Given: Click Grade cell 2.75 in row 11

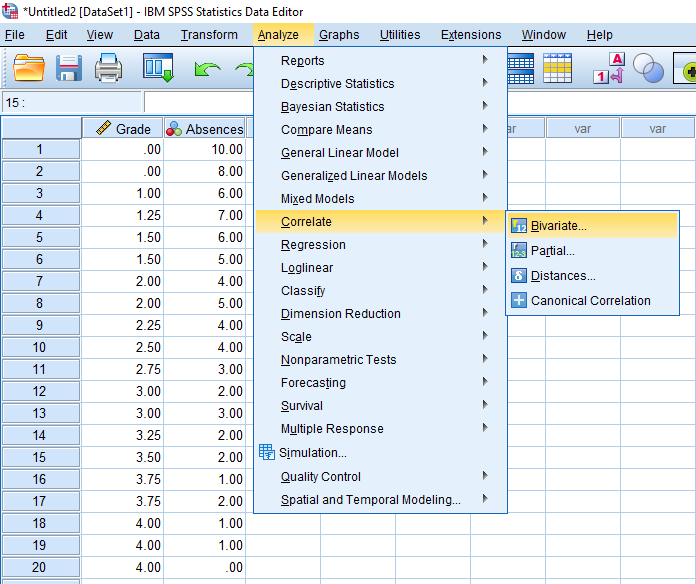Looking at the screenshot, I should (123, 369).
